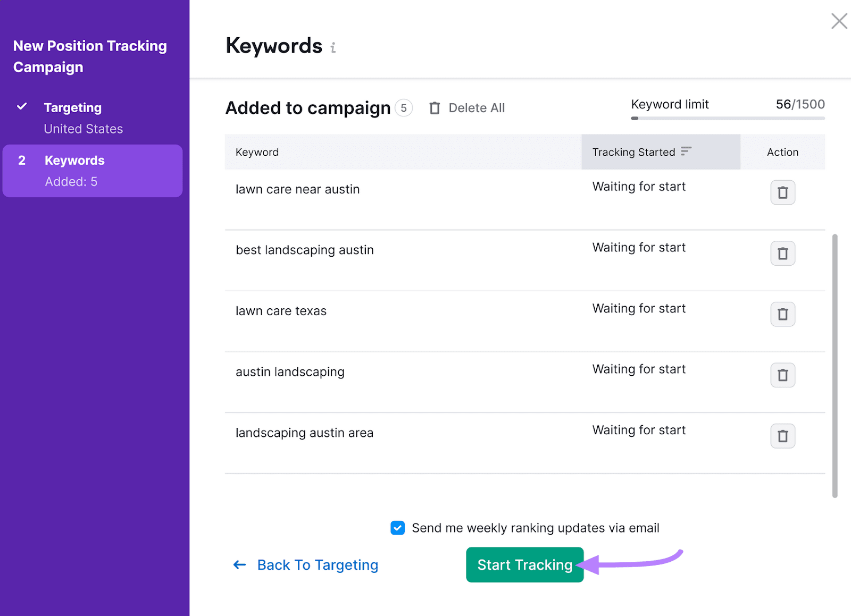Select the Targeting step in the sidebar
The height and width of the screenshot is (616, 851).
coord(72,107)
